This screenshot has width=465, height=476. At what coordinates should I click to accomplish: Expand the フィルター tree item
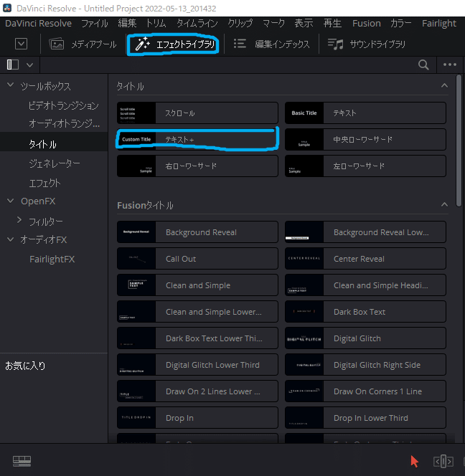point(19,220)
